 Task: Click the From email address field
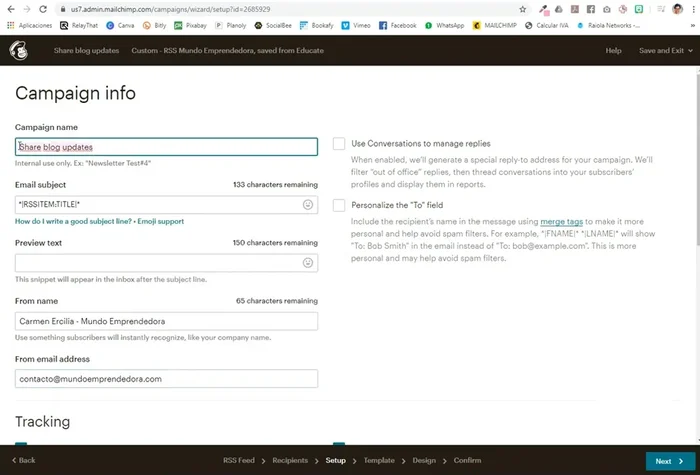167,379
